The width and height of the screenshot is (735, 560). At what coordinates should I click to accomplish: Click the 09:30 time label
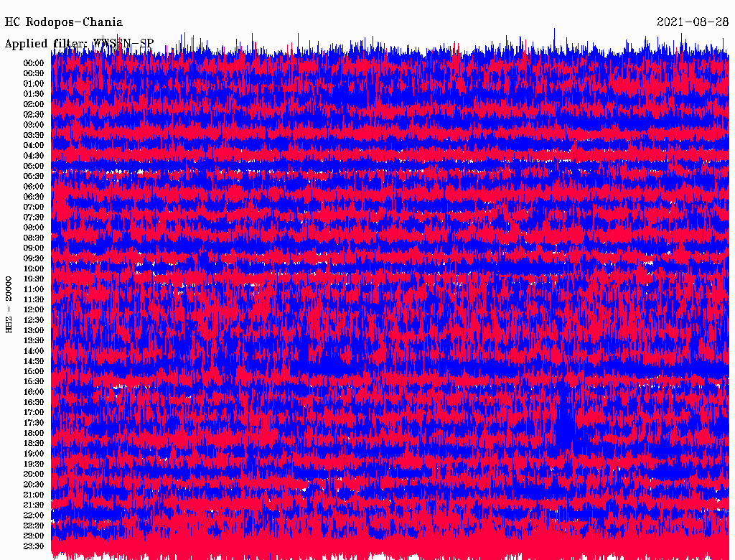coord(34,258)
